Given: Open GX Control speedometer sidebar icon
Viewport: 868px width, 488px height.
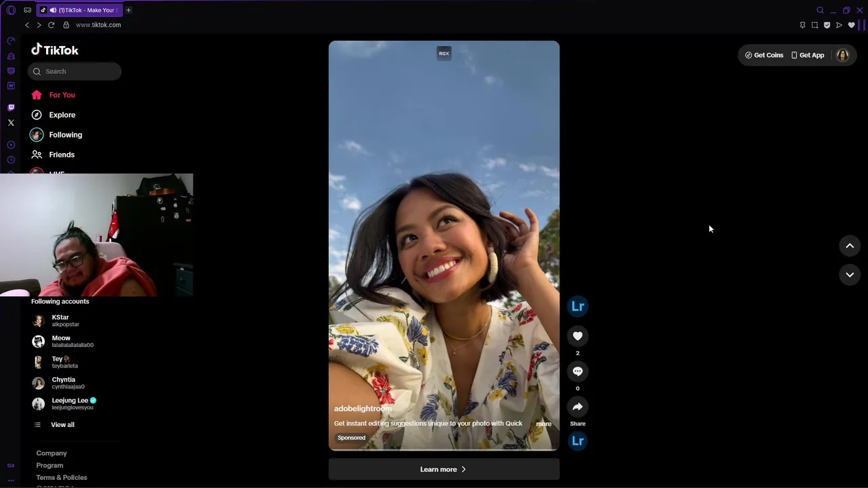Looking at the screenshot, I should point(11,41).
